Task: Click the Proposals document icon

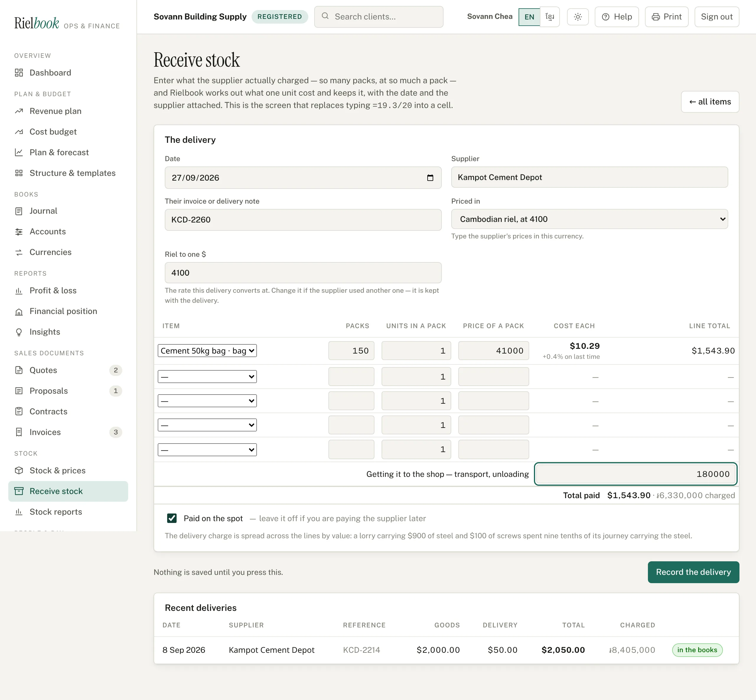Action: click(x=19, y=391)
